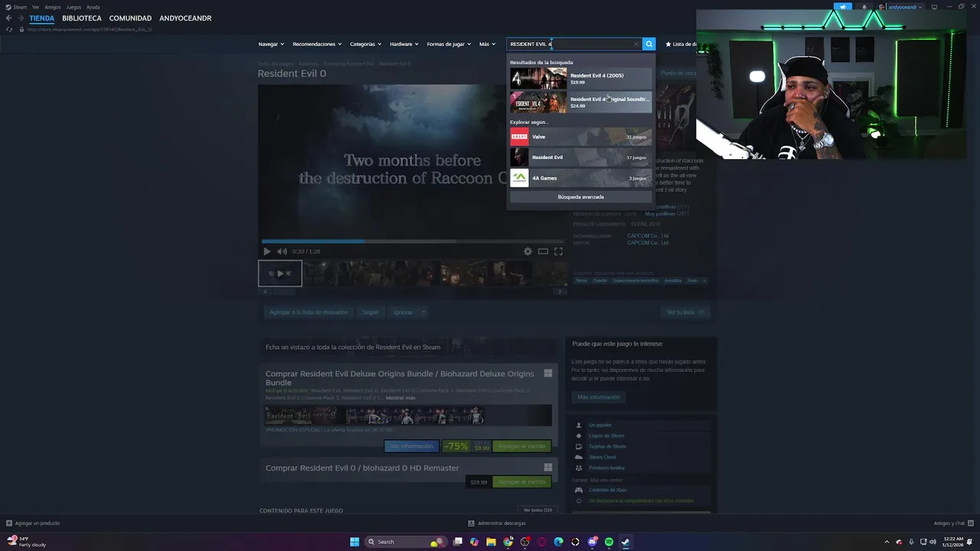
Task: Expand the Ignorar options arrow
Action: click(423, 312)
